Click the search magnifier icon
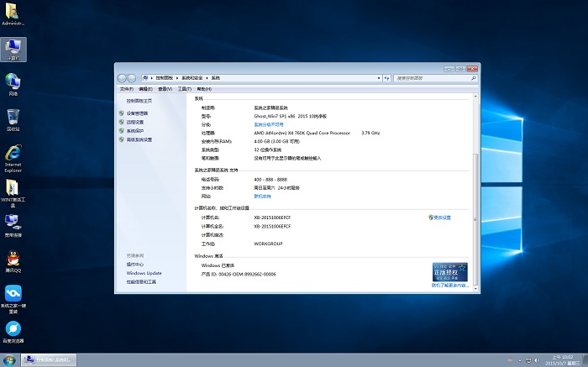The width and height of the screenshot is (588, 367). click(473, 78)
